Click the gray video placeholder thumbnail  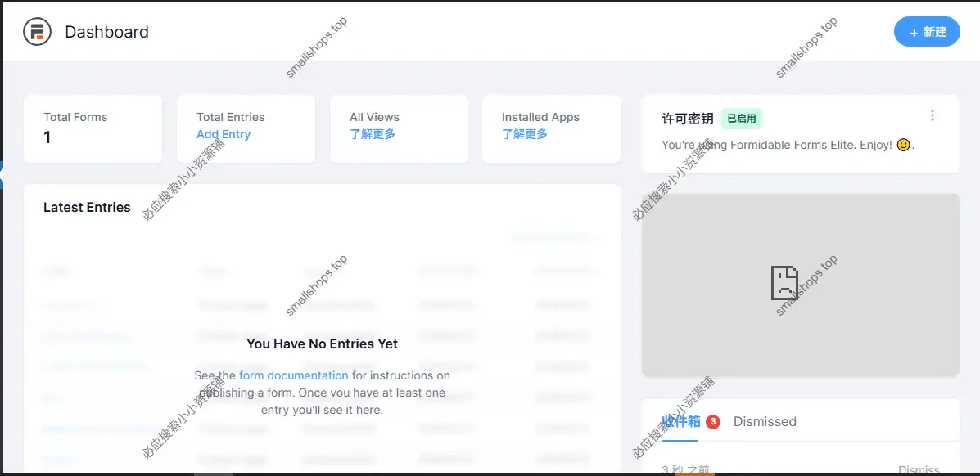801,285
